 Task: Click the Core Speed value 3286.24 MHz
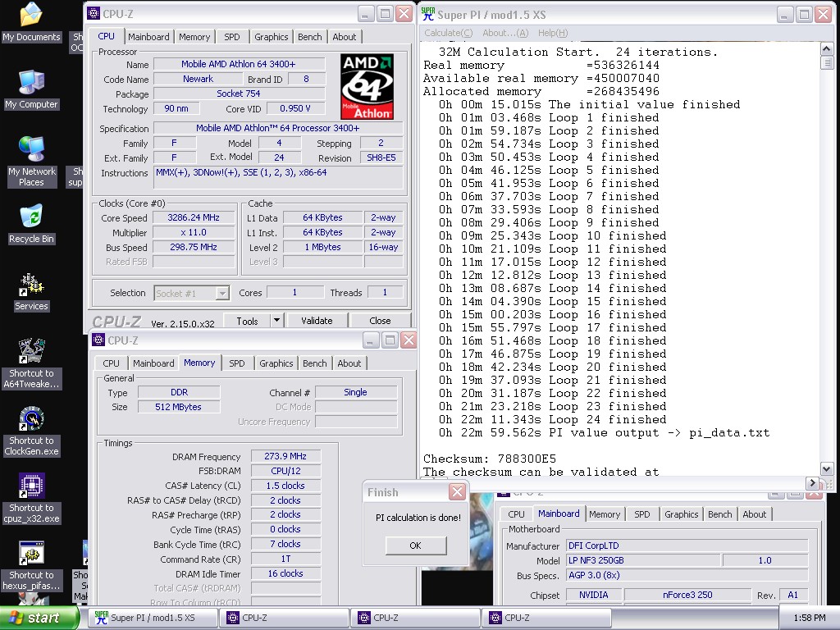194,217
